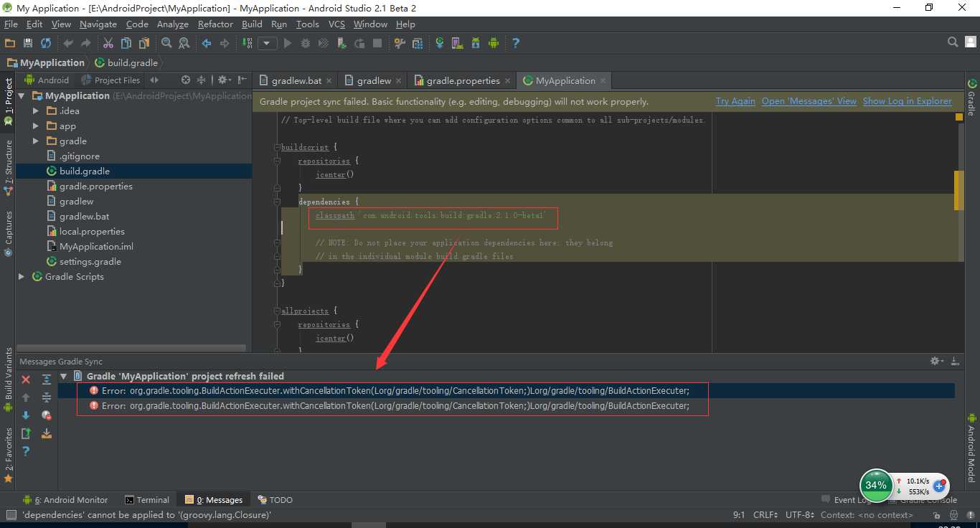The height and width of the screenshot is (528, 980).
Task: Click the blue down arrow Next Message icon
Action: click(26, 415)
